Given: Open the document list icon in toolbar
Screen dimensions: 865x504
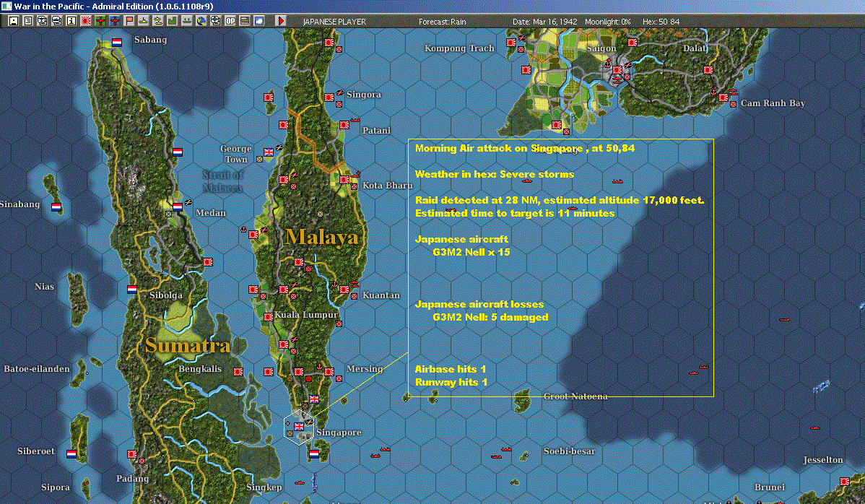Looking at the screenshot, I should (28, 21).
